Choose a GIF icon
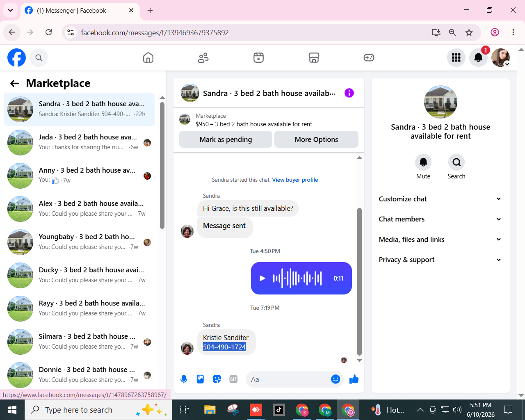The height and width of the screenshot is (420, 525). tap(233, 379)
